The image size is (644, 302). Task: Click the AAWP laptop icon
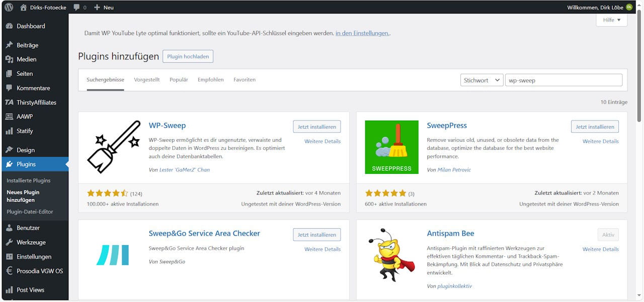click(x=9, y=117)
